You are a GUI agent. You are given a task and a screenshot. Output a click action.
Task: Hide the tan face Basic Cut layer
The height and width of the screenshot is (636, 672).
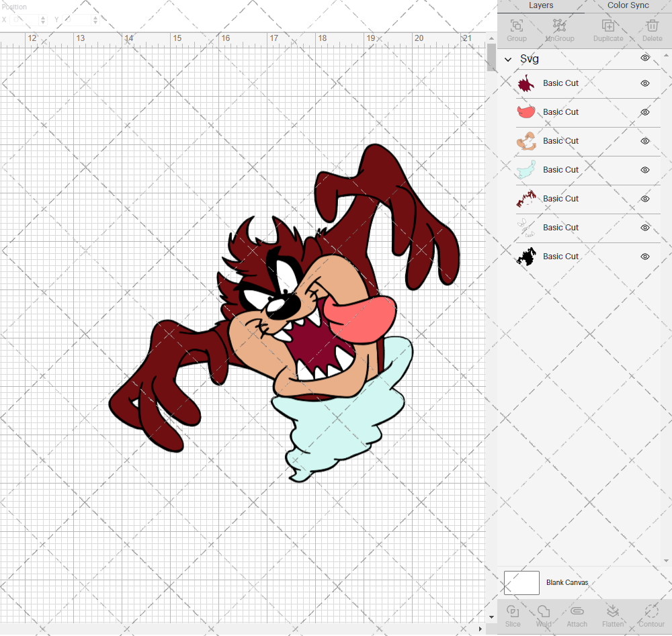click(645, 141)
